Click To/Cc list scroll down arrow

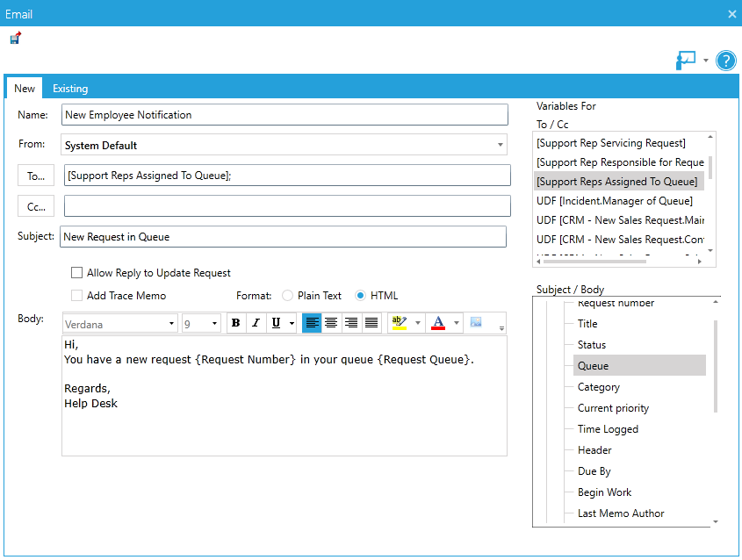pyautogui.click(x=710, y=251)
